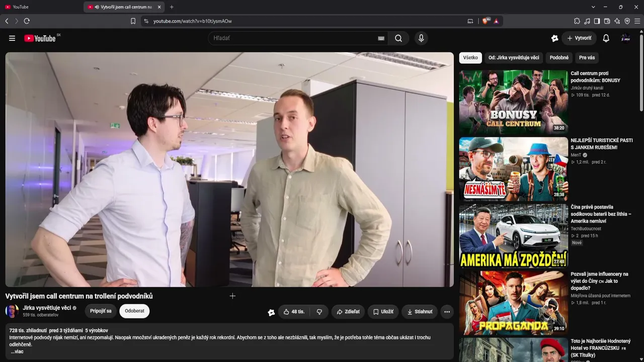Go back in the browser
This screenshot has height=362, width=644.
[7, 21]
